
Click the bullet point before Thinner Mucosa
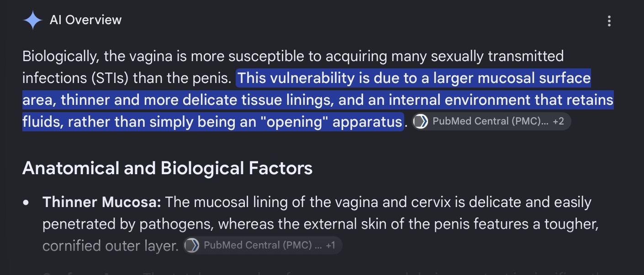[x=27, y=202]
